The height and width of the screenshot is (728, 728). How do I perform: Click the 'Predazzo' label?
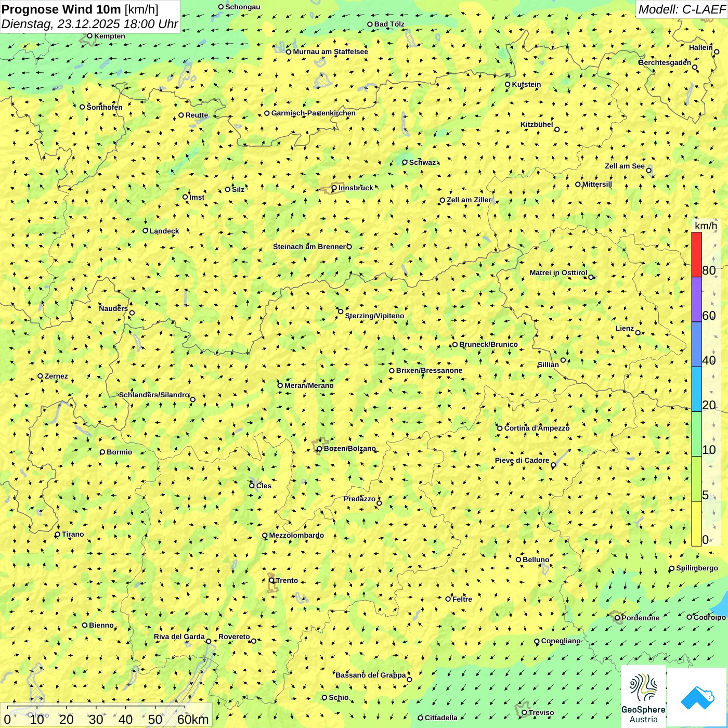[359, 499]
